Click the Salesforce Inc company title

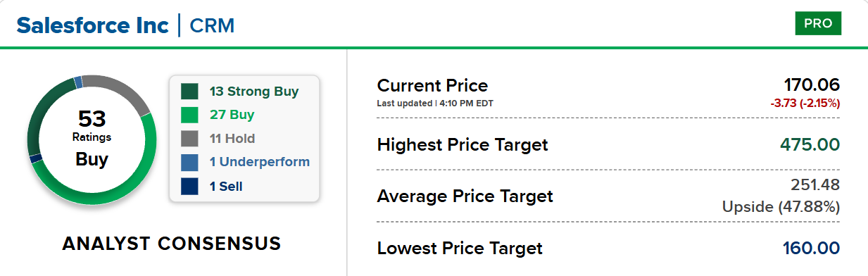[93, 25]
